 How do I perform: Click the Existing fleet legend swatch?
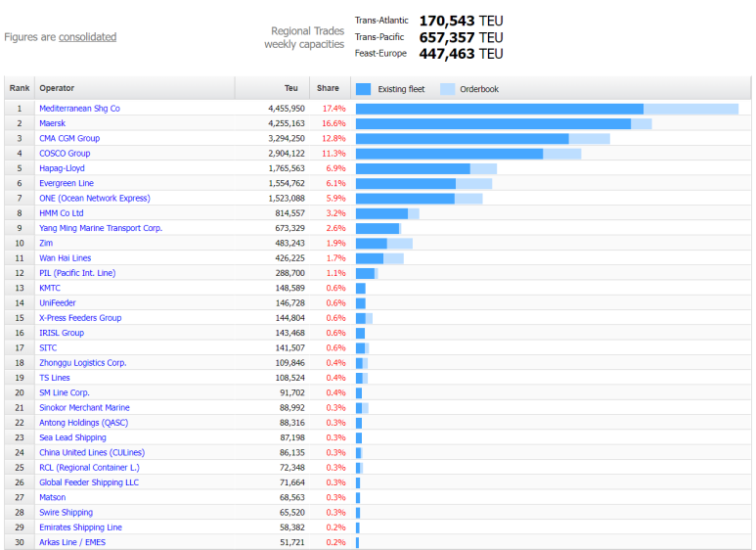(363, 89)
